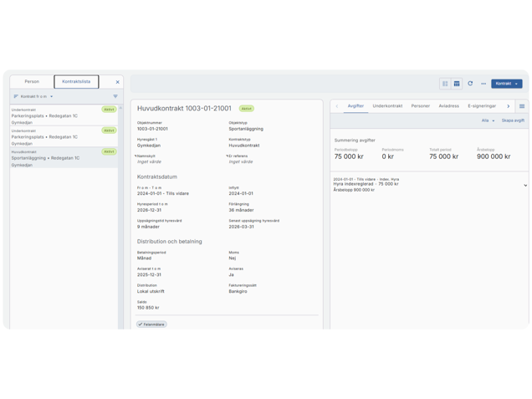The image size is (532, 399).
Task: Open the three-dot more options menu
Action: (x=483, y=84)
